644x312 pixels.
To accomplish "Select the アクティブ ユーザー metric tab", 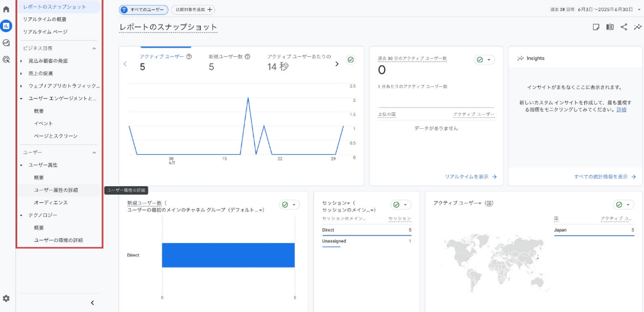I will point(162,57).
